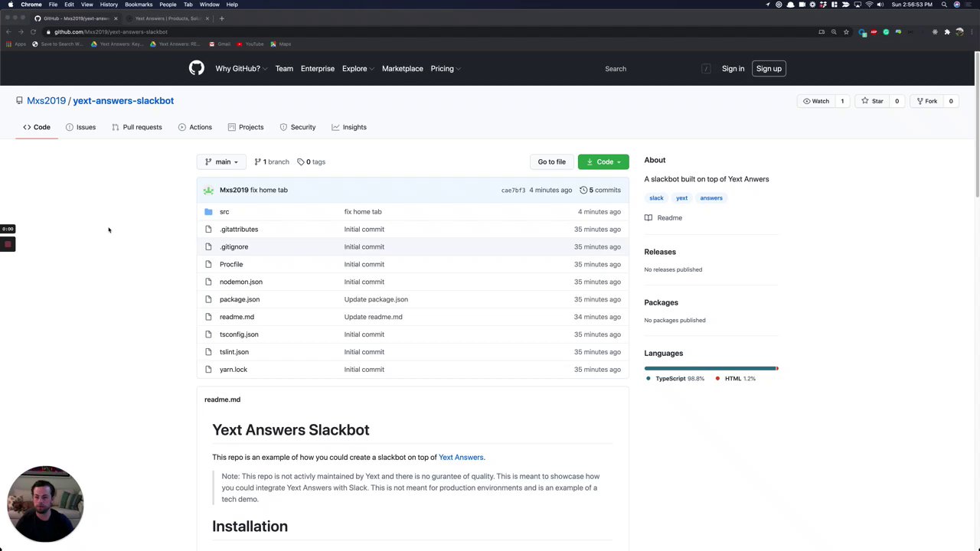
Task: Switch to the Pull requests tab
Action: pyautogui.click(x=137, y=128)
